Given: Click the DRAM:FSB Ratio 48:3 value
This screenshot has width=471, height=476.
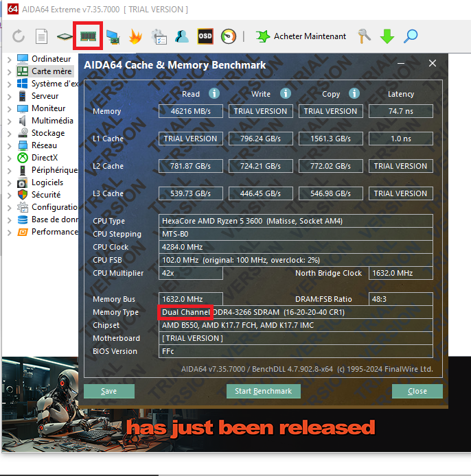Looking at the screenshot, I should click(401, 299).
